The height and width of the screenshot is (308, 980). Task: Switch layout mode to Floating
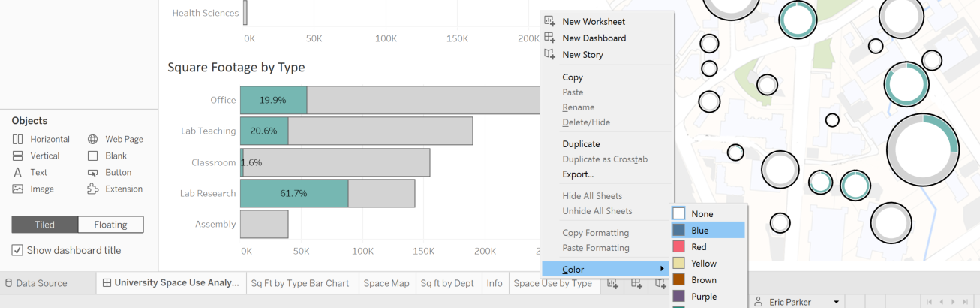click(x=110, y=225)
